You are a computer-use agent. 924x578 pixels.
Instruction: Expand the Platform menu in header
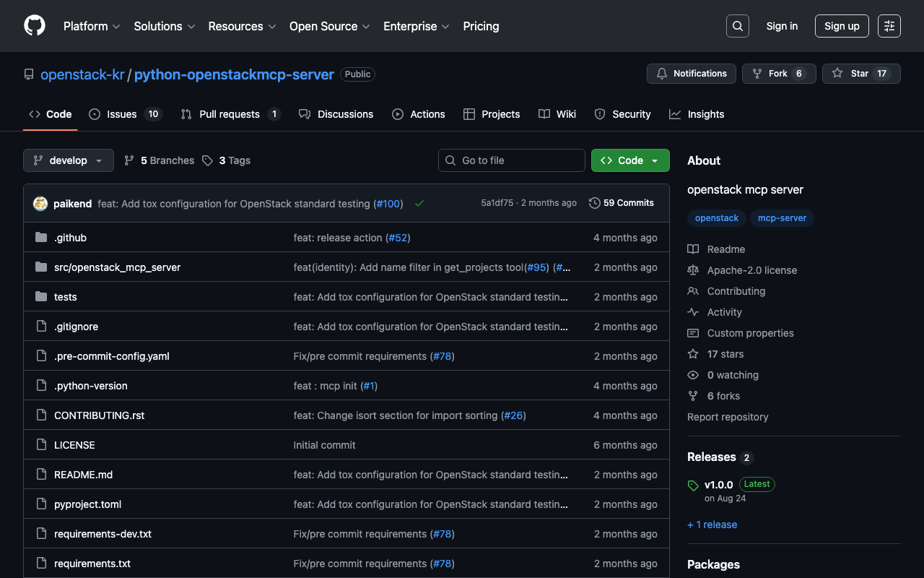click(91, 26)
